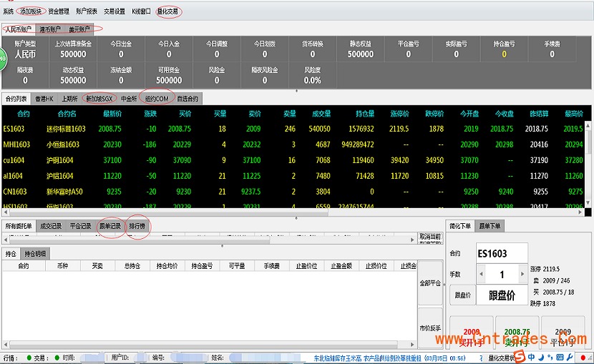Open the 添加板块 menu
Image resolution: width=594 pixels, height=364 pixels.
(31, 11)
